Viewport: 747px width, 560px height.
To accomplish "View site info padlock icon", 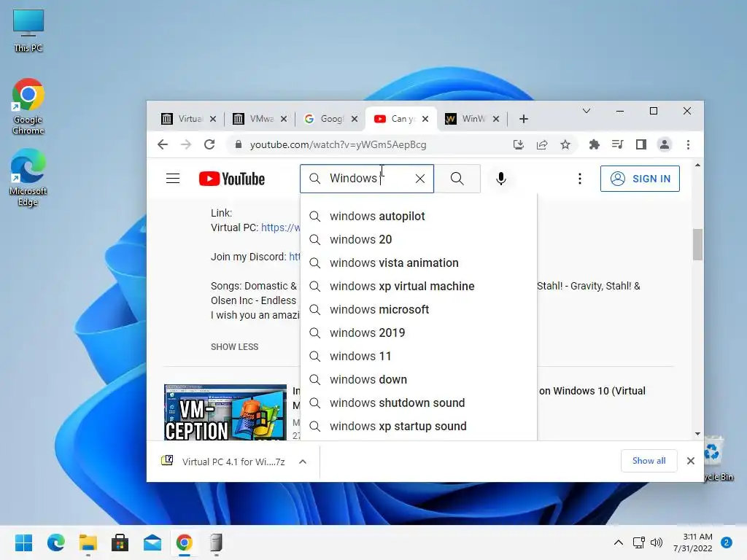I will (239, 144).
